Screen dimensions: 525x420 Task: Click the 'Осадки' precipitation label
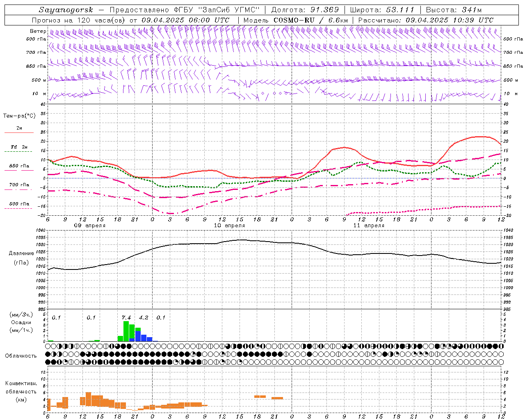point(21,322)
